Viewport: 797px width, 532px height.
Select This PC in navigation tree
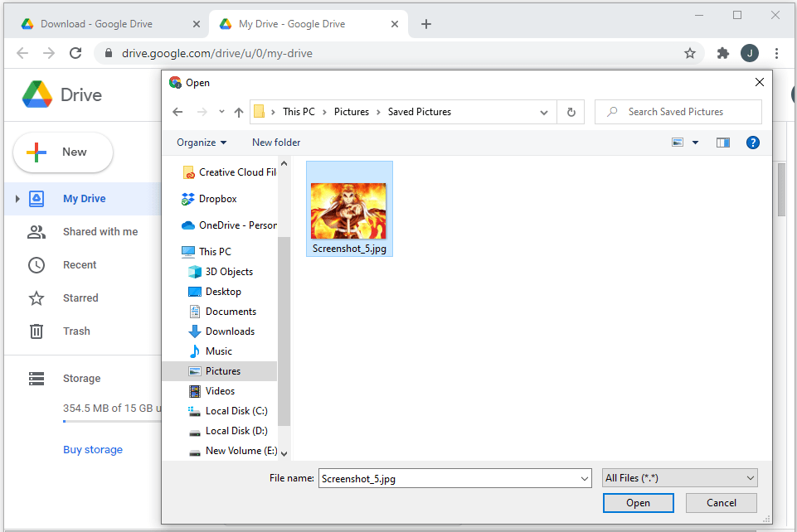pyautogui.click(x=206, y=252)
